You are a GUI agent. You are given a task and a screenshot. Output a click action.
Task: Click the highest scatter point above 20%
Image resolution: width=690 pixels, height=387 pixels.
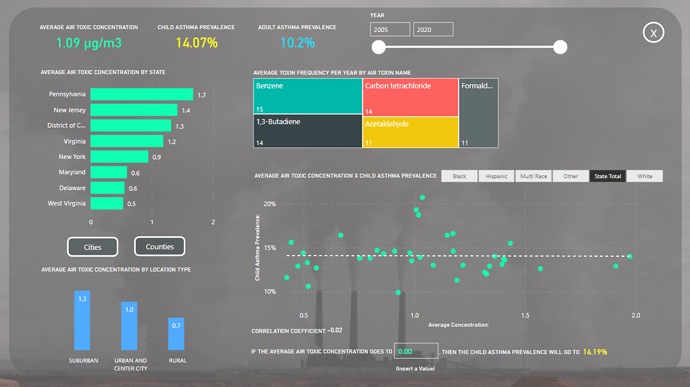[x=422, y=198]
